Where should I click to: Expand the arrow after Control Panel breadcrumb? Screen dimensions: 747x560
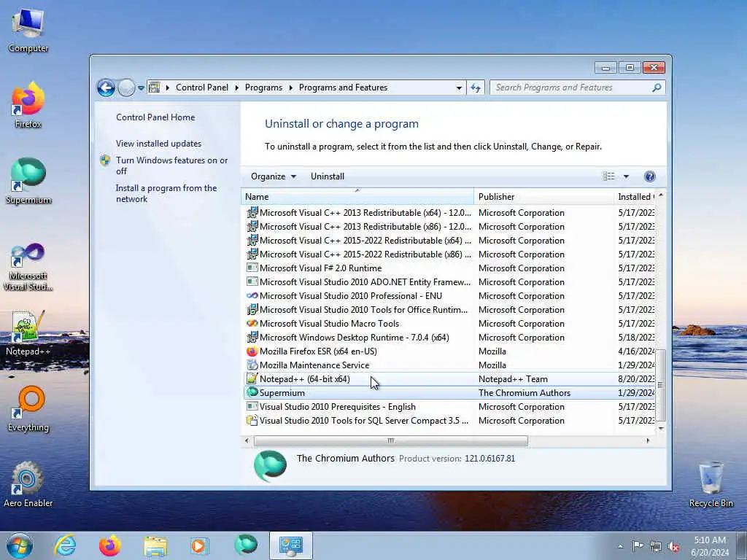click(x=237, y=87)
